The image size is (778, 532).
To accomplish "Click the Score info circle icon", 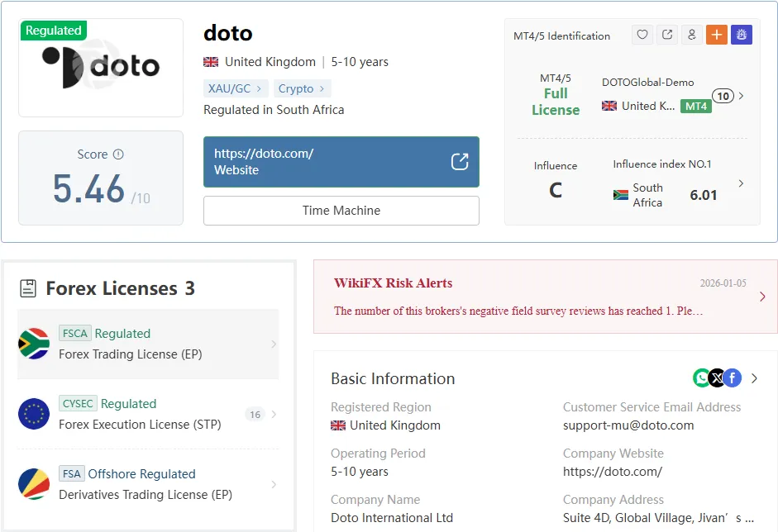I will tap(118, 154).
